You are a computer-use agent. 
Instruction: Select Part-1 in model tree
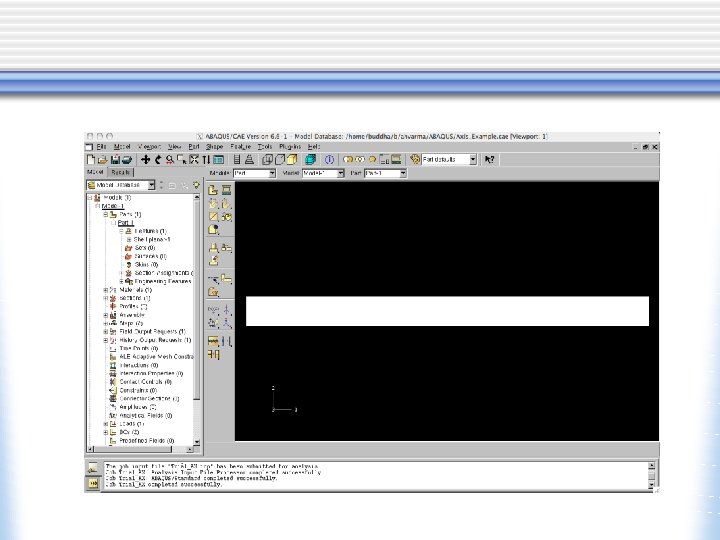pos(126,223)
